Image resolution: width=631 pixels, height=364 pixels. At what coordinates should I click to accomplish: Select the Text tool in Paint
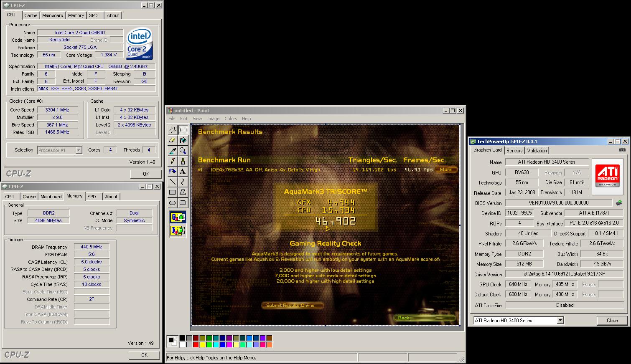point(183,172)
